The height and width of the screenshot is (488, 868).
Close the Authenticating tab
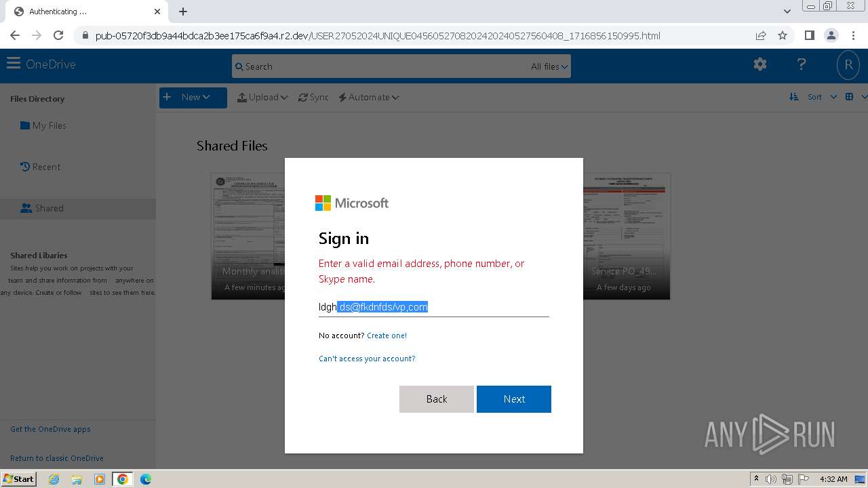pos(157,12)
